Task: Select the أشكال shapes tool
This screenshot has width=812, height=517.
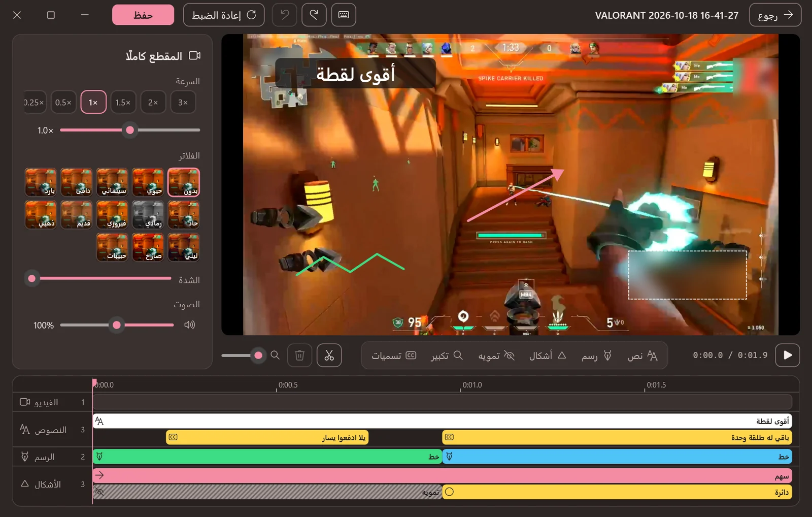Action: click(548, 356)
